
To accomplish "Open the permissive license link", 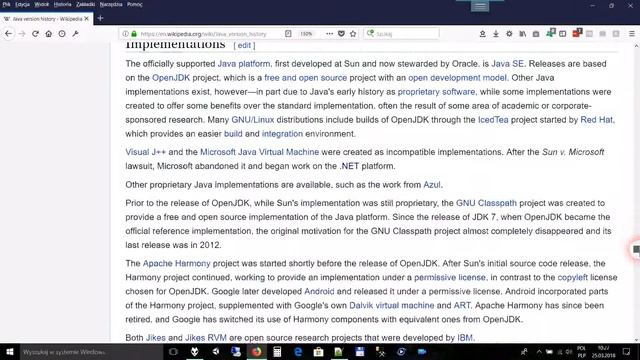I will point(450,278).
